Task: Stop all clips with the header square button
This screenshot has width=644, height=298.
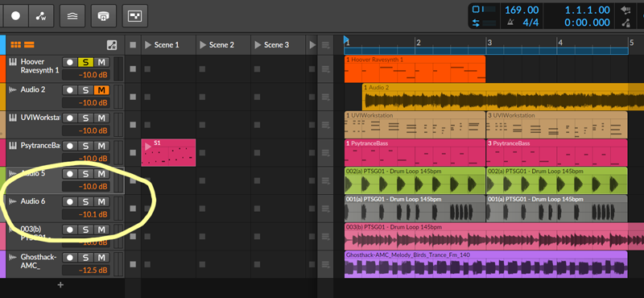Action: (x=133, y=45)
